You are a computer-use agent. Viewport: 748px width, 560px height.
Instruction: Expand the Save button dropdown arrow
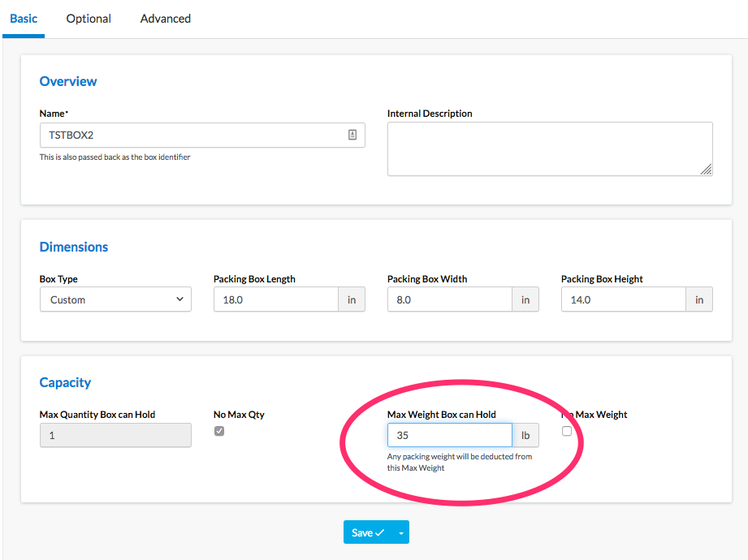tap(400, 532)
